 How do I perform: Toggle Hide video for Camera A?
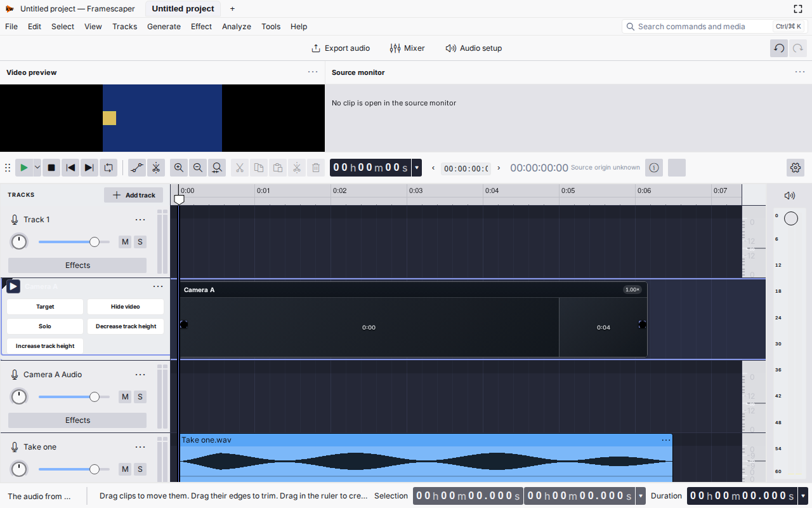coord(126,307)
